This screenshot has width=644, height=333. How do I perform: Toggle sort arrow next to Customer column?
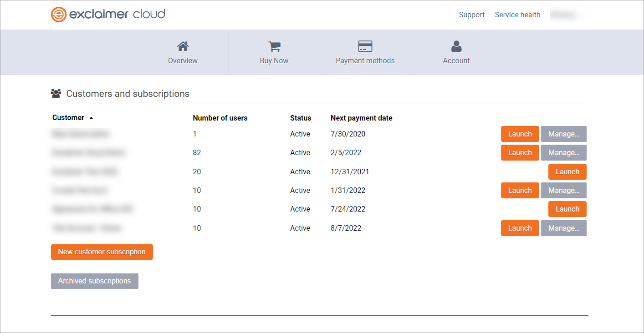click(x=91, y=118)
